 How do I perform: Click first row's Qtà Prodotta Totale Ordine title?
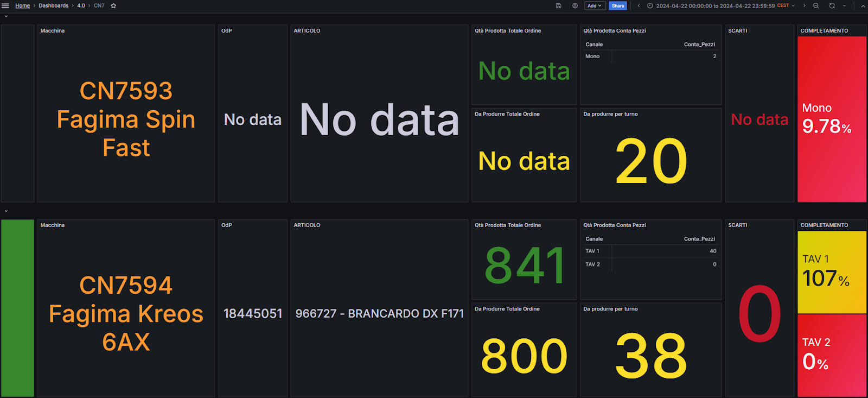click(x=508, y=31)
